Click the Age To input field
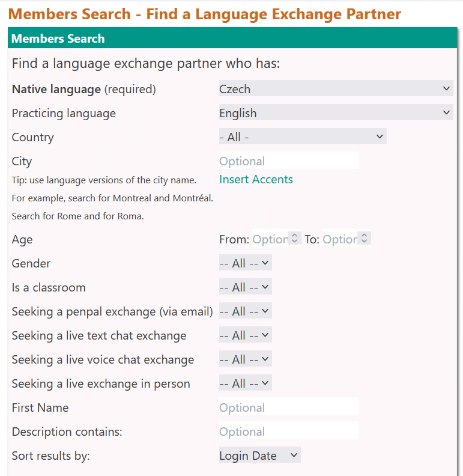 tap(339, 239)
